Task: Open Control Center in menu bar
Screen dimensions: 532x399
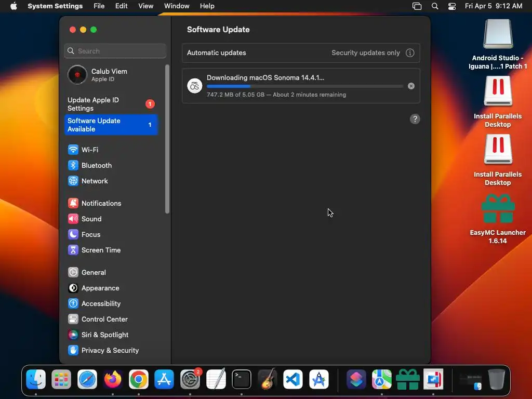Action: (452, 6)
